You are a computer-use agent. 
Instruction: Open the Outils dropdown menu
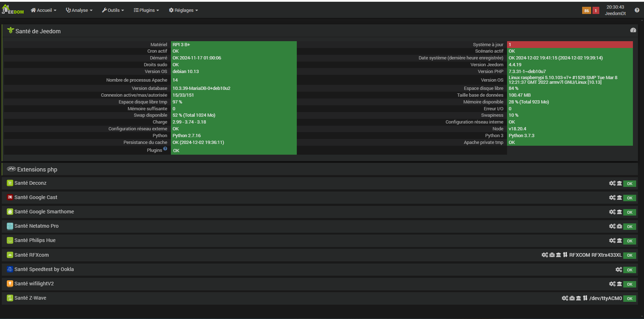113,10
